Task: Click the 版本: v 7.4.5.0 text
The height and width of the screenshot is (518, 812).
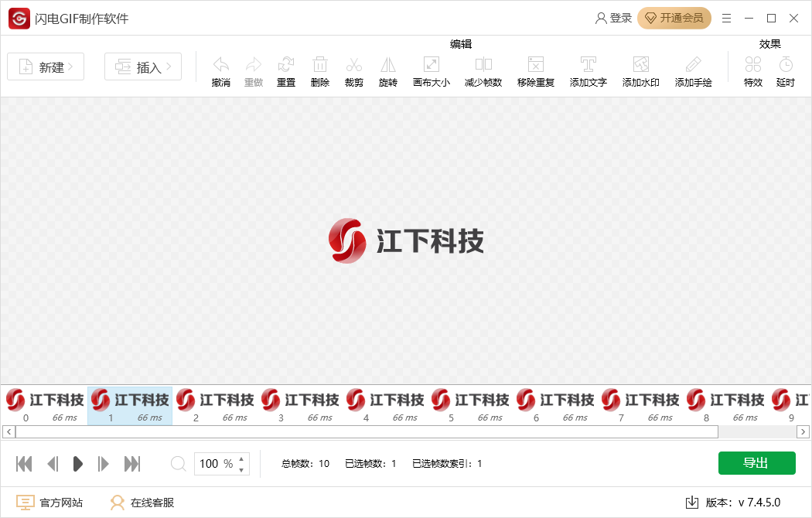Action: 743,503
